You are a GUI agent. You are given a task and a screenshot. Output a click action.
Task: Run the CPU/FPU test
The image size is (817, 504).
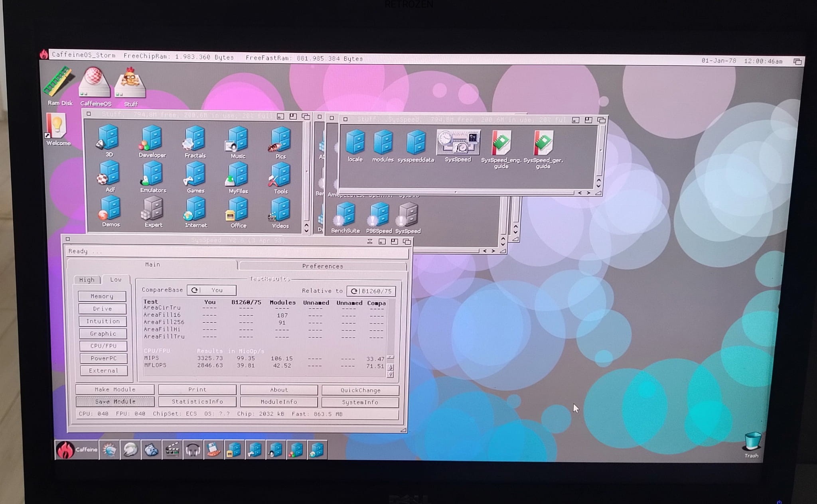103,346
